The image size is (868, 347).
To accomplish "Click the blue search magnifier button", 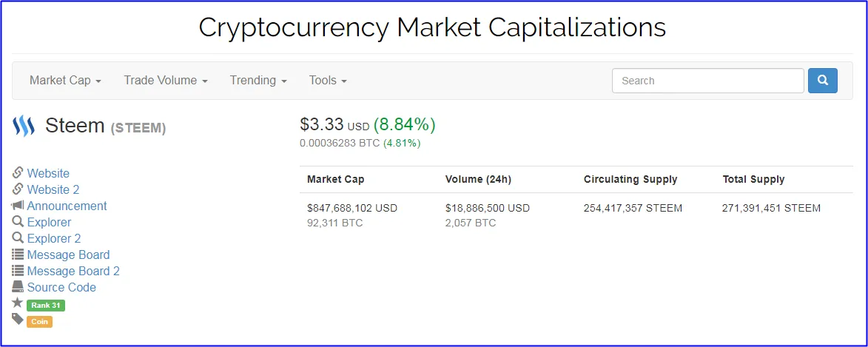I will [823, 81].
